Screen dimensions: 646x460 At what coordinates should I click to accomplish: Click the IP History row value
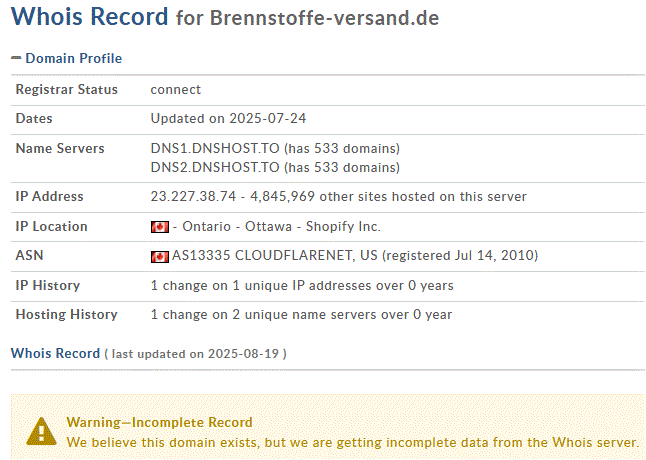301,286
